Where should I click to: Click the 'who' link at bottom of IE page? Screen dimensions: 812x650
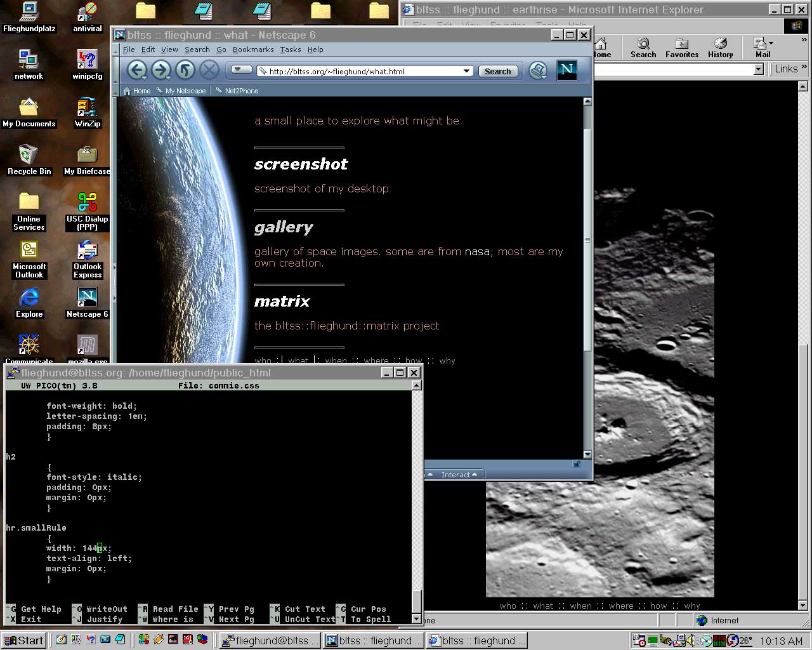click(x=507, y=606)
